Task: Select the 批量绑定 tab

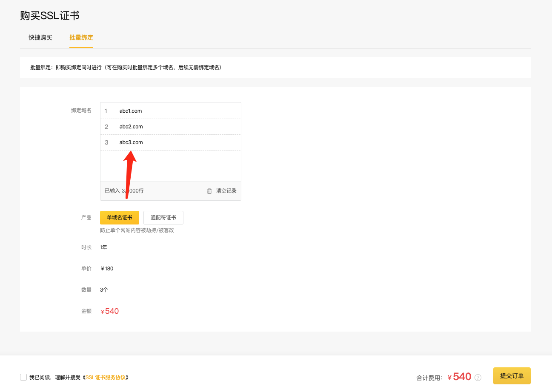Action: [x=81, y=37]
